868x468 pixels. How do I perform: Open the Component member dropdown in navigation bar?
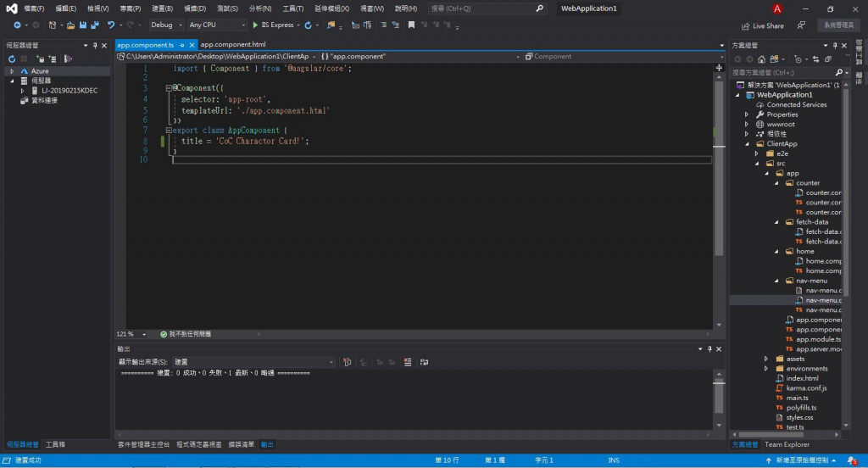pyautogui.click(x=623, y=57)
